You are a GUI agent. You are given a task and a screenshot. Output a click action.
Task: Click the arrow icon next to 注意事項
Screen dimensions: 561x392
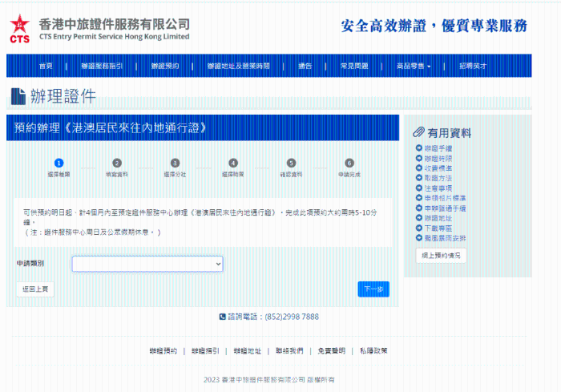click(x=418, y=188)
